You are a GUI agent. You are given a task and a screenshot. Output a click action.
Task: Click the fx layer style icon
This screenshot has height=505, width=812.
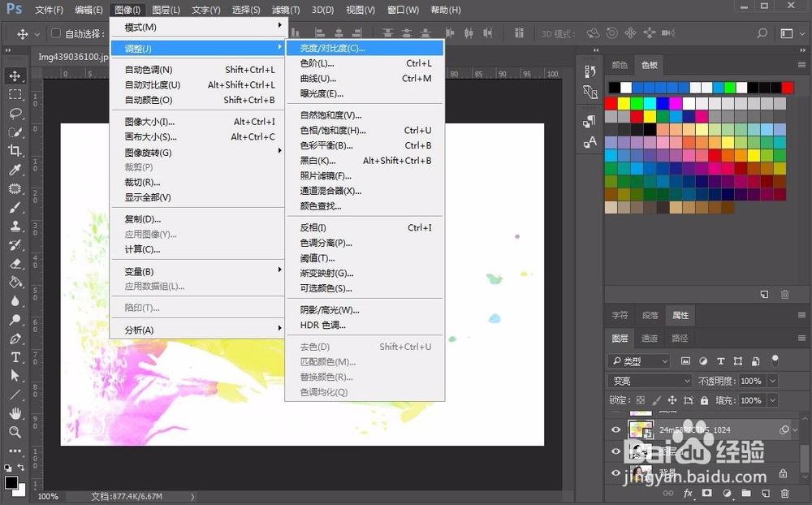pos(688,493)
